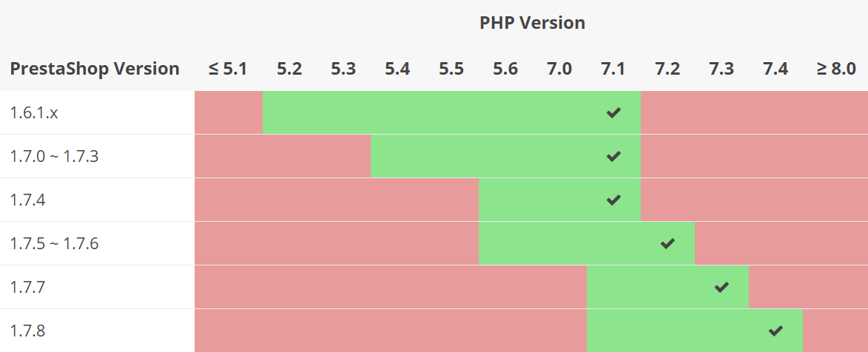Select the 1.6.1.x version row label
Image resolution: width=868 pixels, height=352 pixels.
(34, 113)
